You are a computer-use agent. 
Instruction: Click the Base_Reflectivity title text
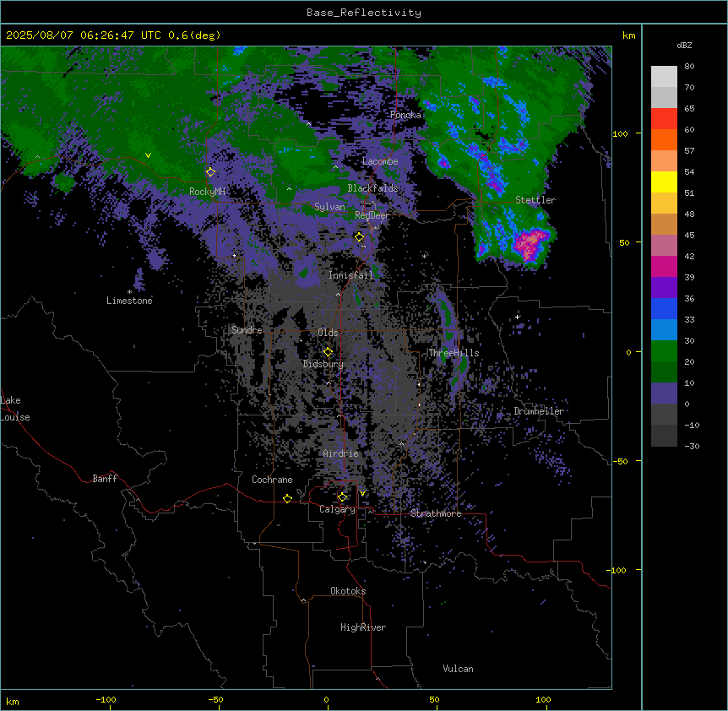pos(363,13)
